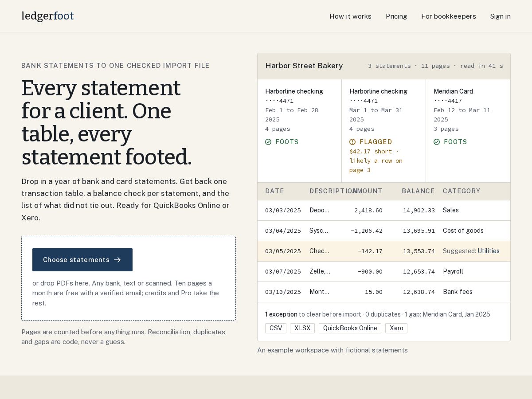Click the arrow icon on Choose statements
532x399 pixels.
117,260
